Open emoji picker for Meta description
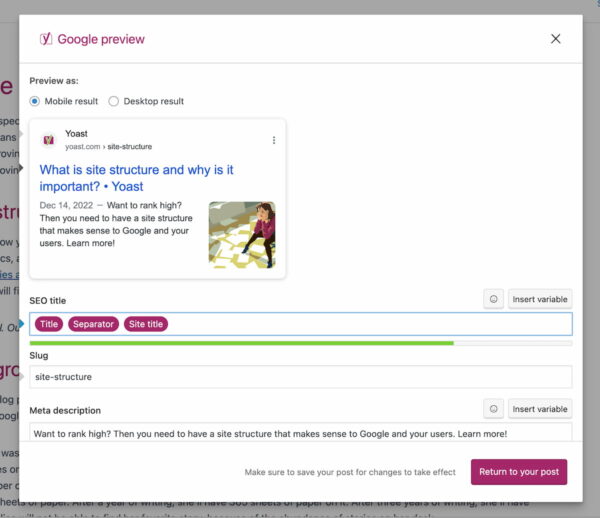Screen dimensions: 600x518 tap(494, 409)
